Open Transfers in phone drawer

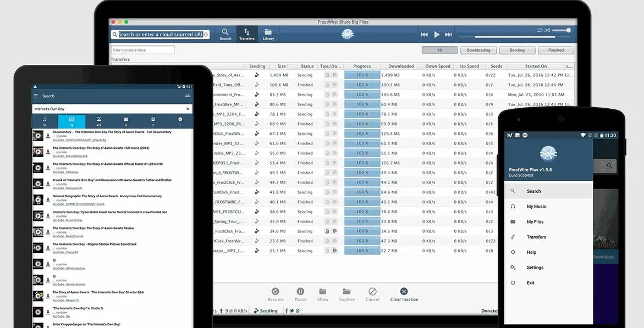coord(548,237)
